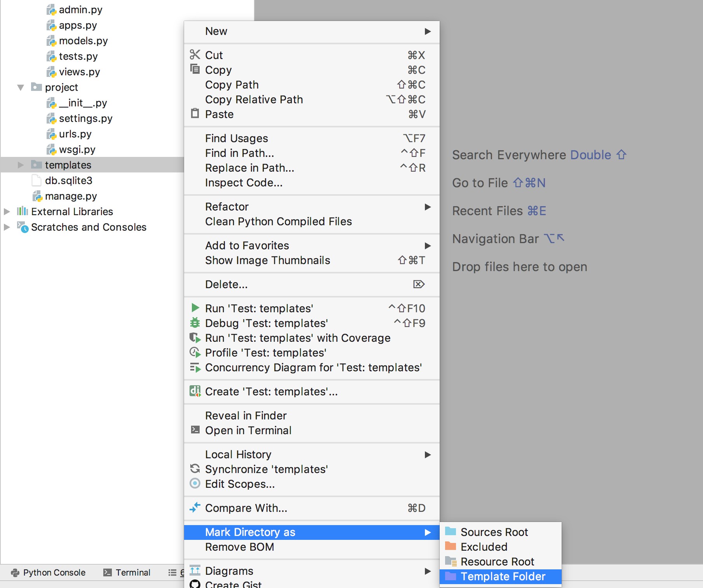
Task: Click the Concurrency Diagram icon
Action: pyautogui.click(x=195, y=367)
